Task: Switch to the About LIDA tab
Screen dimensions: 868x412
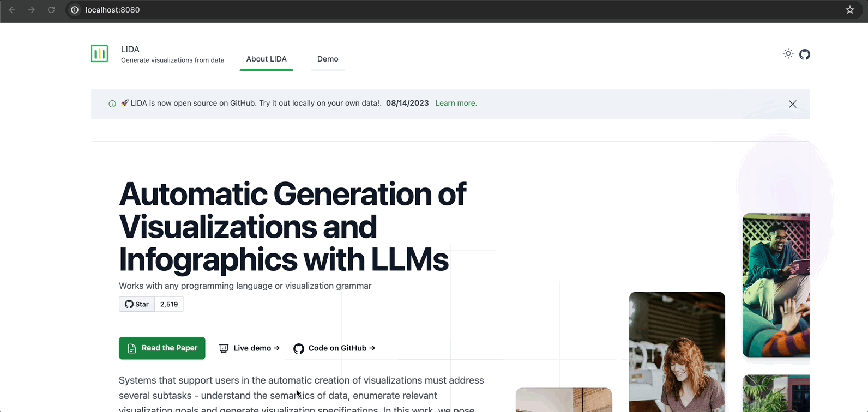Action: tap(267, 59)
